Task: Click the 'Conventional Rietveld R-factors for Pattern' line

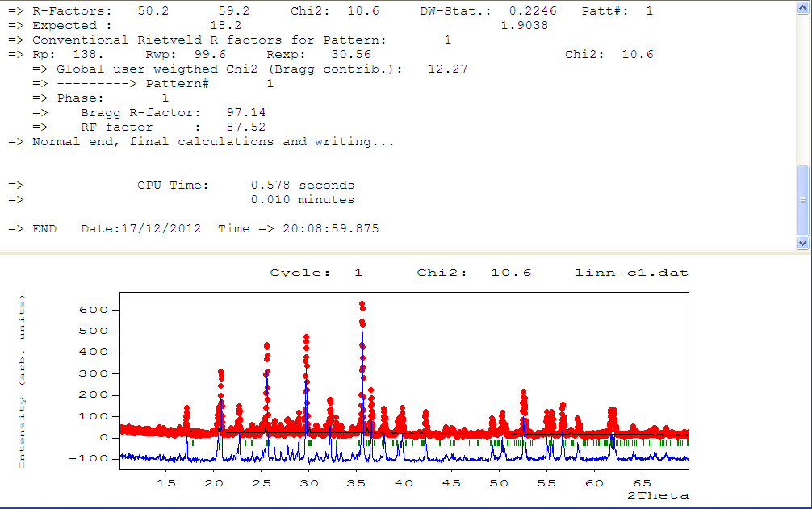Action: [x=229, y=40]
